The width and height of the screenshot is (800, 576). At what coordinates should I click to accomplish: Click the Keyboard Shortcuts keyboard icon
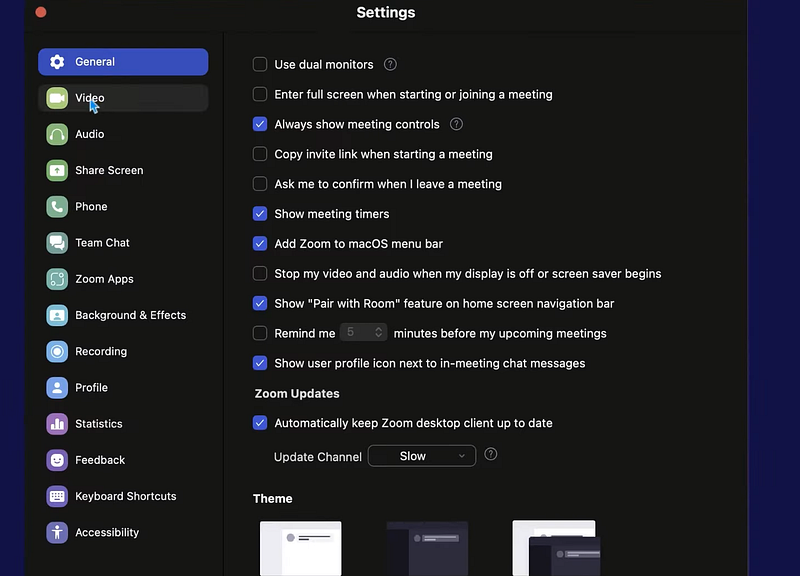(x=57, y=496)
